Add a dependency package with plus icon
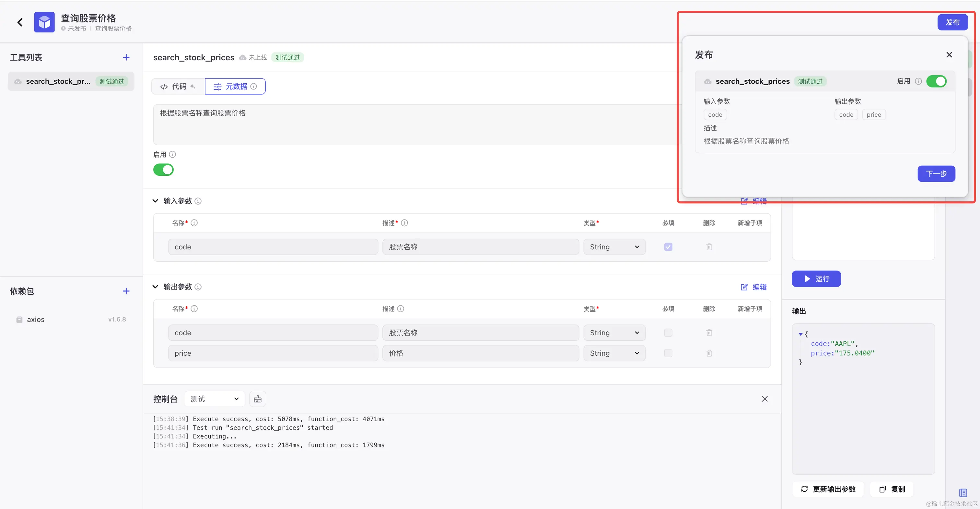Screen dimensions: 980x509 point(126,291)
